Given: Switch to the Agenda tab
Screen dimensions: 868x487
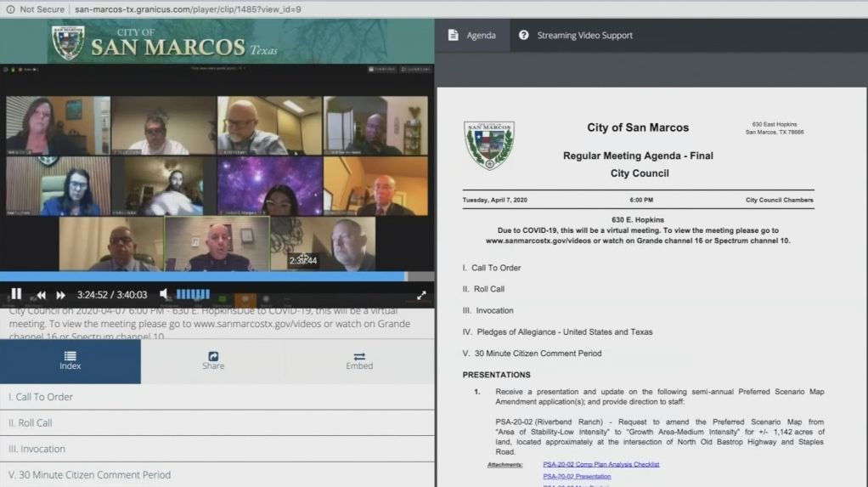Looking at the screenshot, I should pos(473,36).
